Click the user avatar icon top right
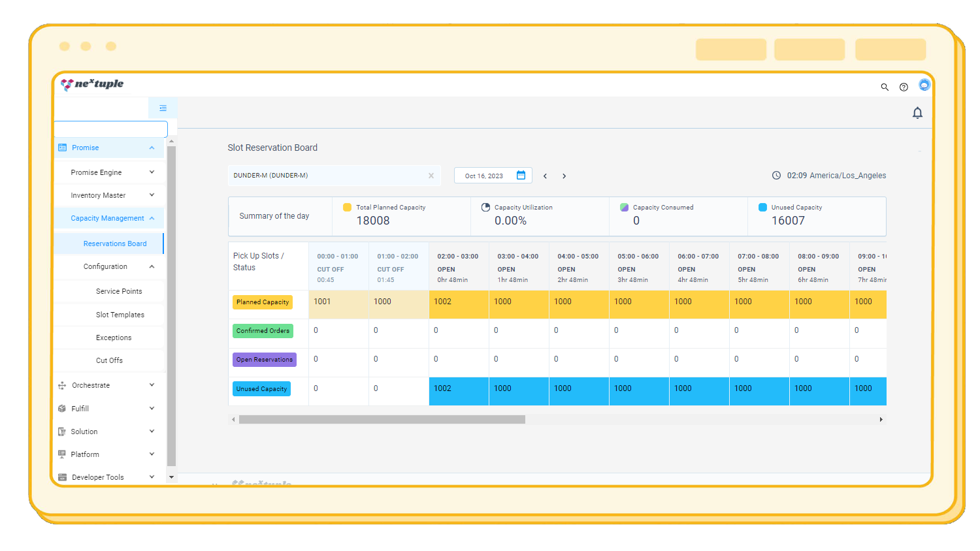Viewport: 980px width, 551px height. click(924, 84)
